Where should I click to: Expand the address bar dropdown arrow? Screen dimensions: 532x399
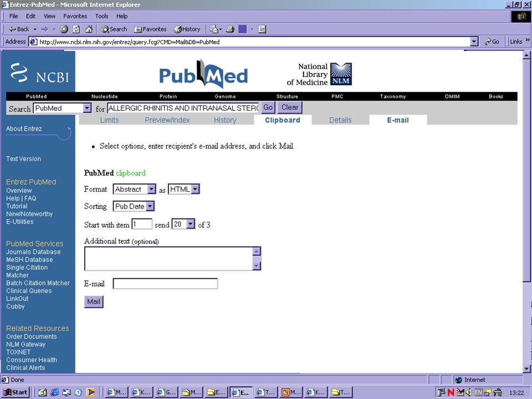pyautogui.click(x=474, y=42)
